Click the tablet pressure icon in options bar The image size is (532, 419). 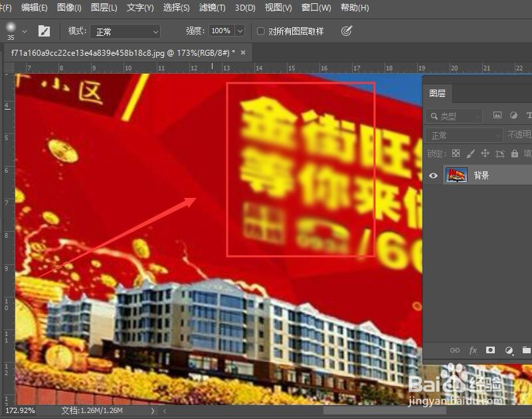[346, 31]
